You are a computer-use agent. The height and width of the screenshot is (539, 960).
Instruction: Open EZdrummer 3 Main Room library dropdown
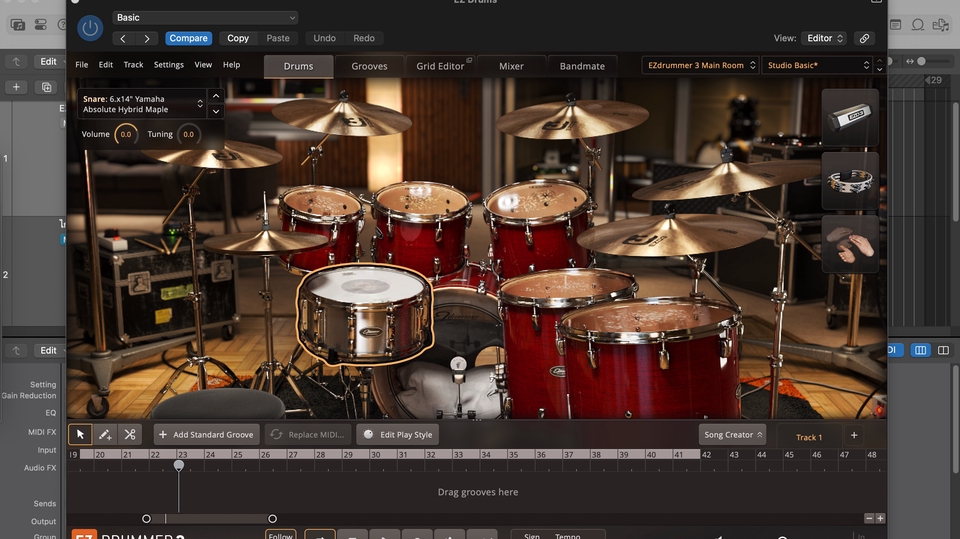click(699, 65)
